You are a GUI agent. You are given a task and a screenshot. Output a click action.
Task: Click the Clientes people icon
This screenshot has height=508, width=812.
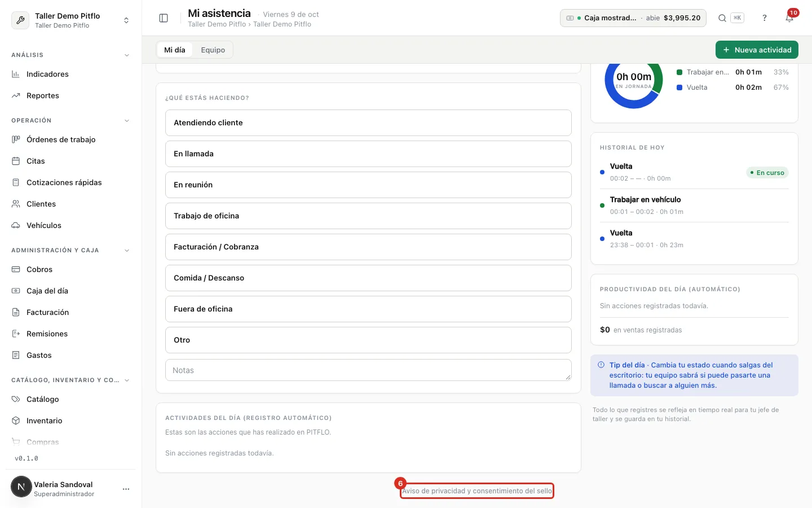(16, 204)
